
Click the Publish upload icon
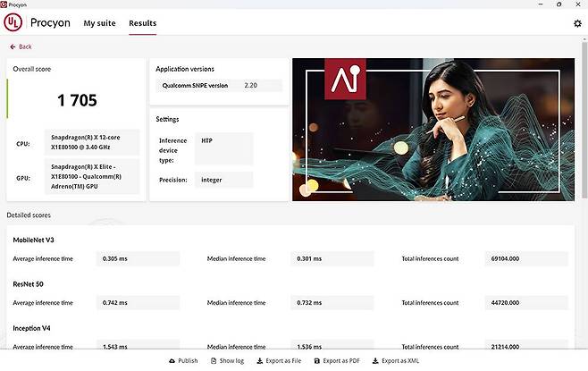tap(172, 361)
